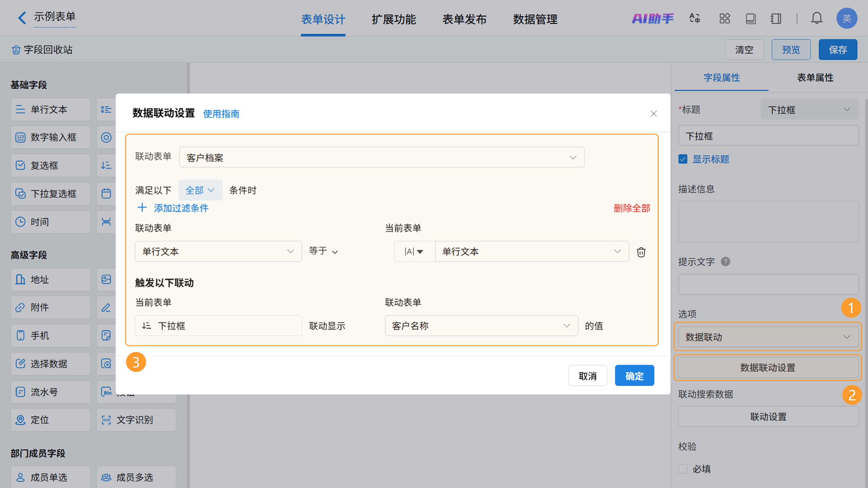Expand the 客户档案 联动表单 dropdown
Screen dimensions: 868x488
[x=382, y=157]
